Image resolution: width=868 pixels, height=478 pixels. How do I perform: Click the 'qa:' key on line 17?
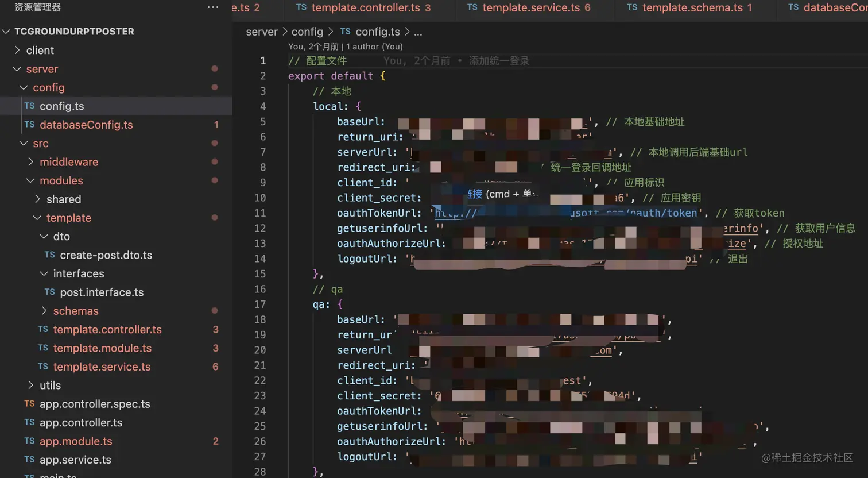coord(321,304)
